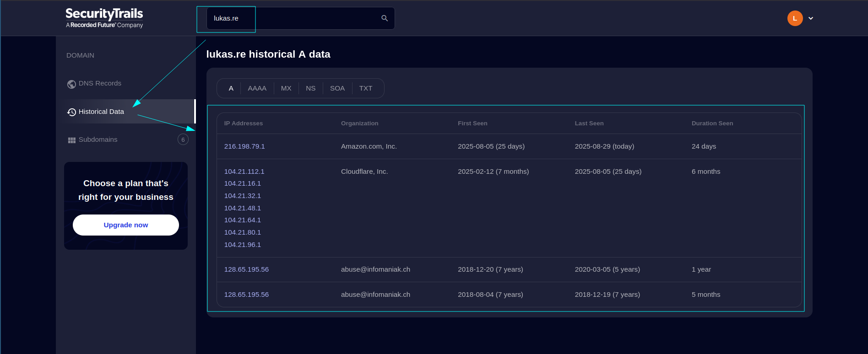Switch to the AAAA record tab

point(257,88)
